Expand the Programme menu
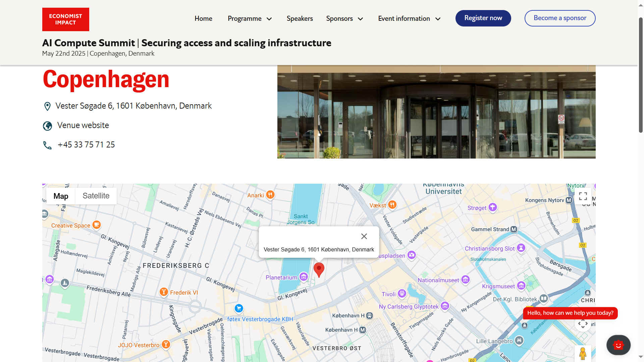The height and width of the screenshot is (362, 644). (250, 18)
